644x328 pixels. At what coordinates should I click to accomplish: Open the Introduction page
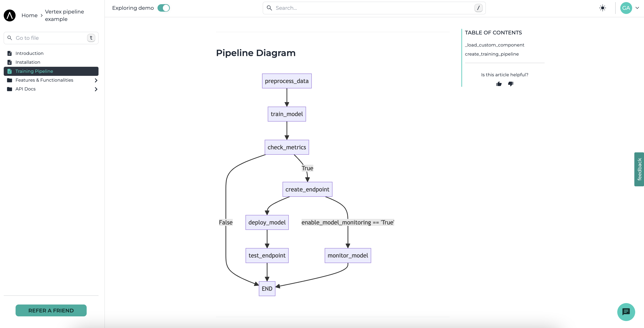30,53
